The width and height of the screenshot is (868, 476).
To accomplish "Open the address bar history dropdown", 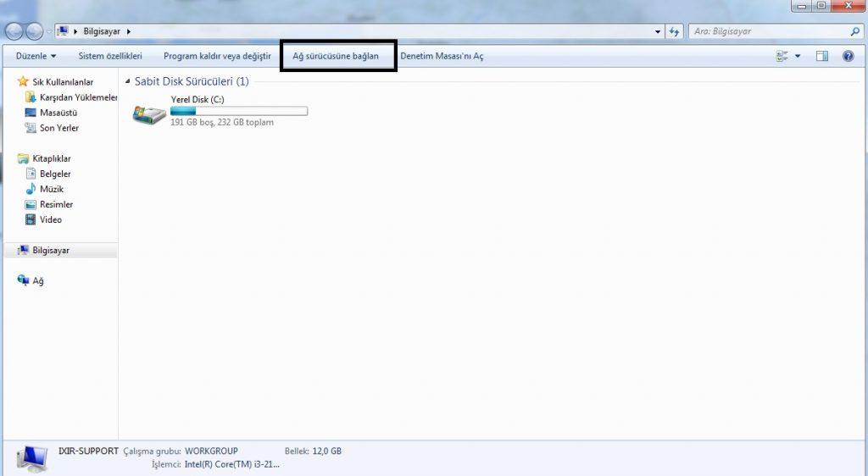I will click(x=658, y=31).
